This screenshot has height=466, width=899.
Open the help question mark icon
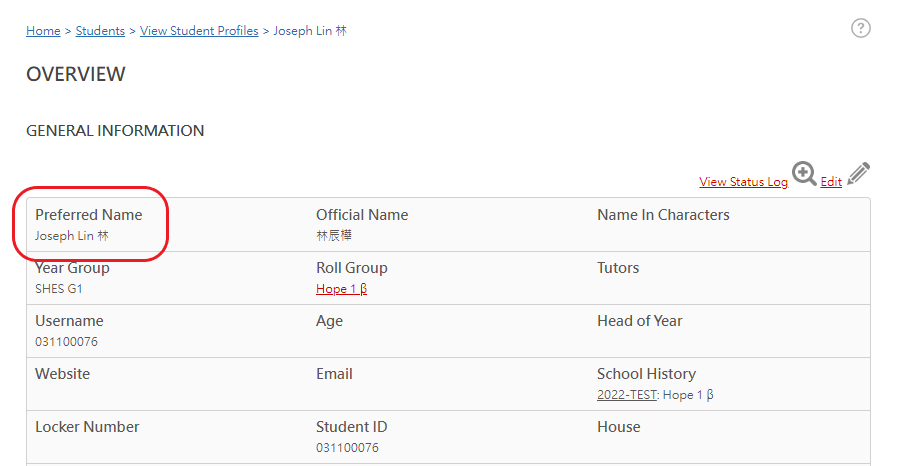tap(860, 28)
